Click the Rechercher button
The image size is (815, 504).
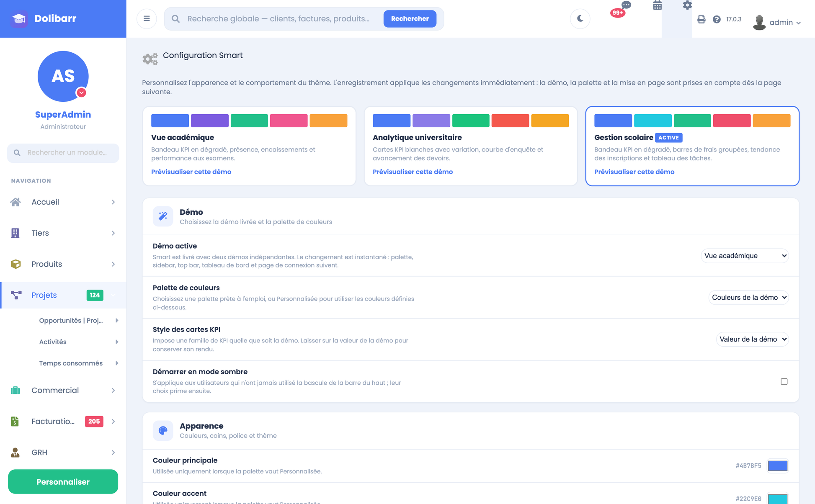click(x=410, y=18)
